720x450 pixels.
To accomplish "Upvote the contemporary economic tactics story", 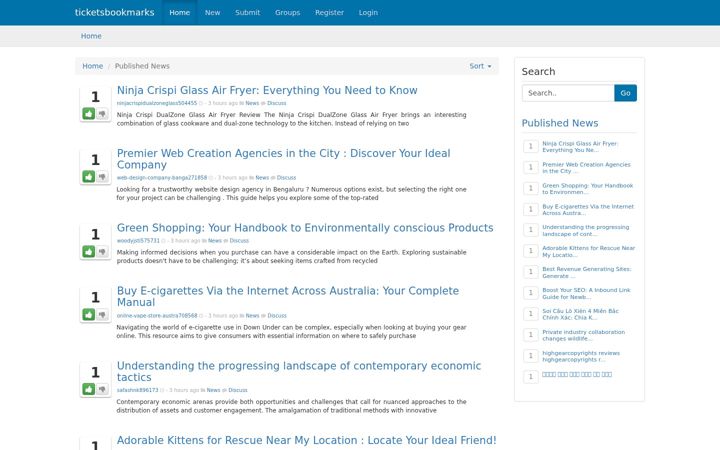I will (x=89, y=389).
